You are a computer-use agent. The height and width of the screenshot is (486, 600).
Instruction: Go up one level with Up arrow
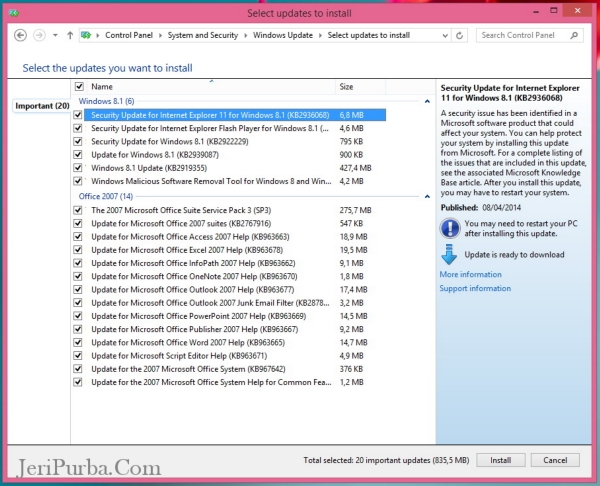pos(70,36)
